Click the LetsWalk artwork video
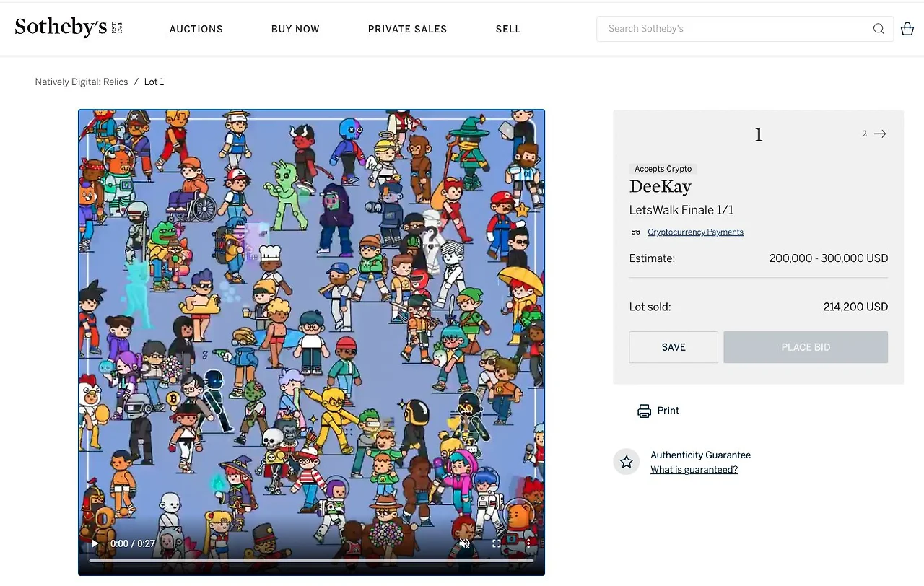This screenshot has width=924, height=586. (x=311, y=342)
